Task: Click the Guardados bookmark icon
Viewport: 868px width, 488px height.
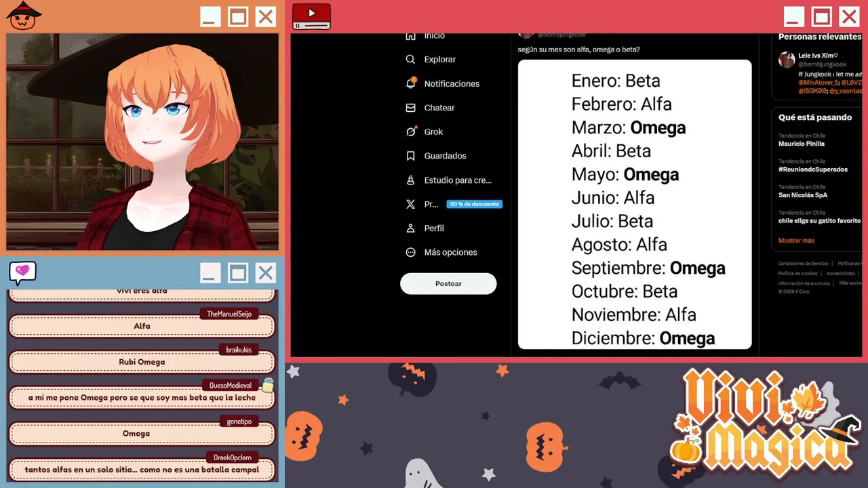Action: 410,156
